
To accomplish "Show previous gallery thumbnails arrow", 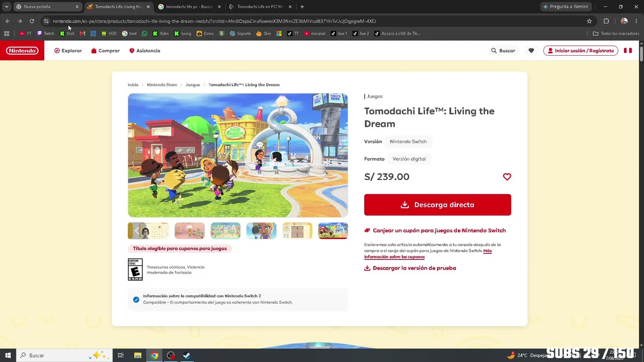I will point(136,231).
